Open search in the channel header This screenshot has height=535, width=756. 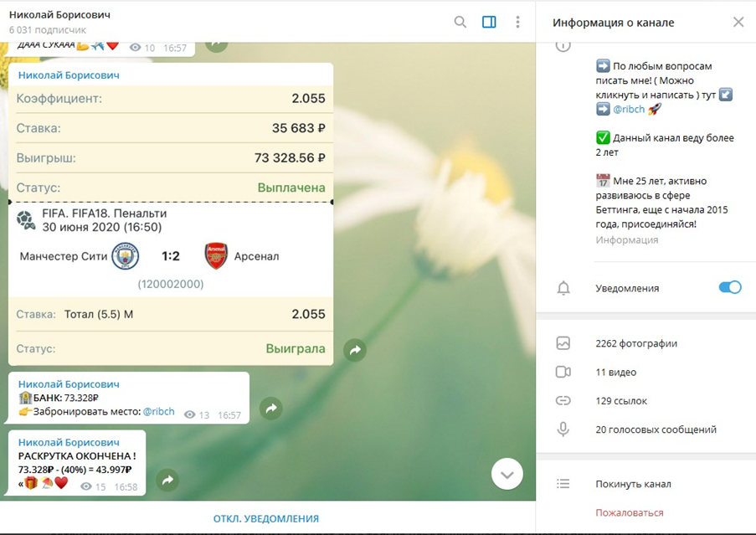(x=460, y=22)
